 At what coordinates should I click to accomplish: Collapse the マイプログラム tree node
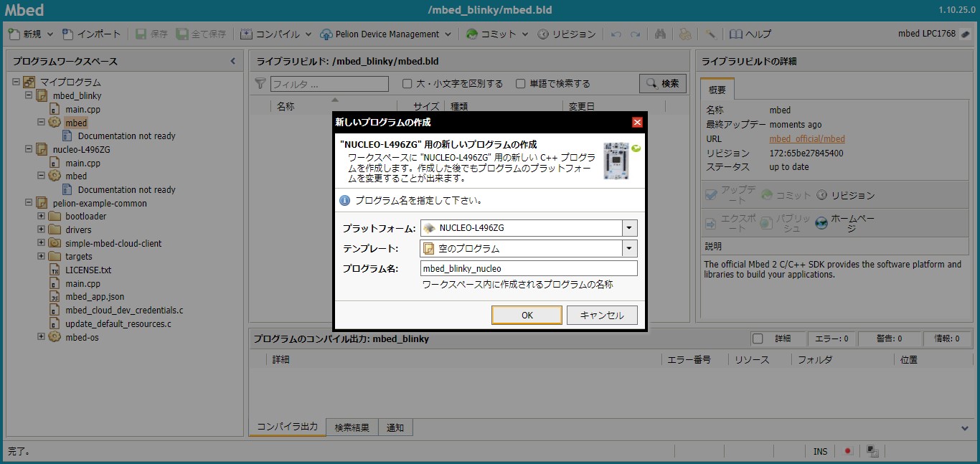16,82
